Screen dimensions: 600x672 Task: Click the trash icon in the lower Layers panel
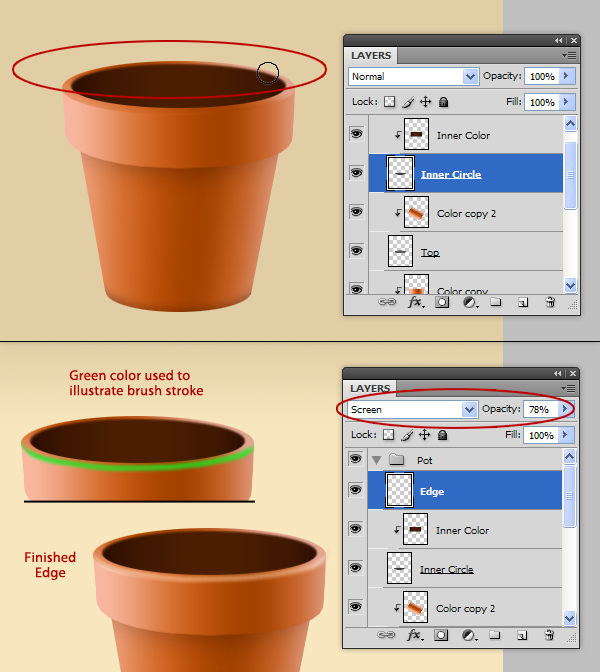click(x=549, y=634)
